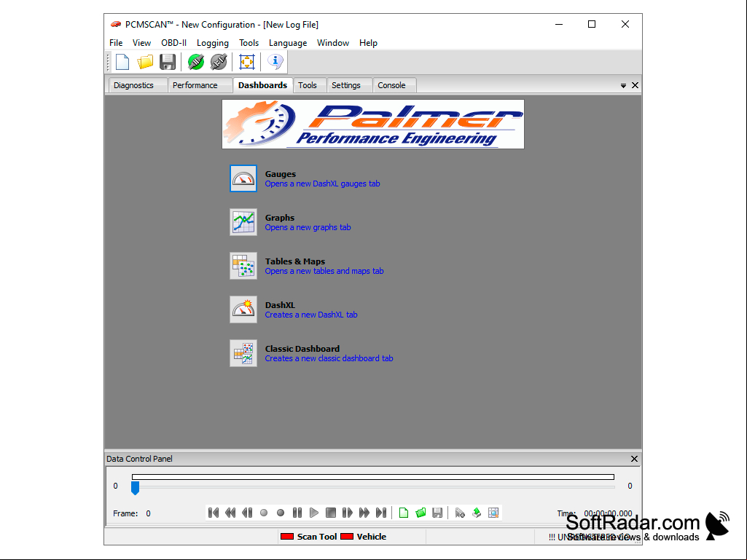Click the green Connect plug icon

coord(196,62)
